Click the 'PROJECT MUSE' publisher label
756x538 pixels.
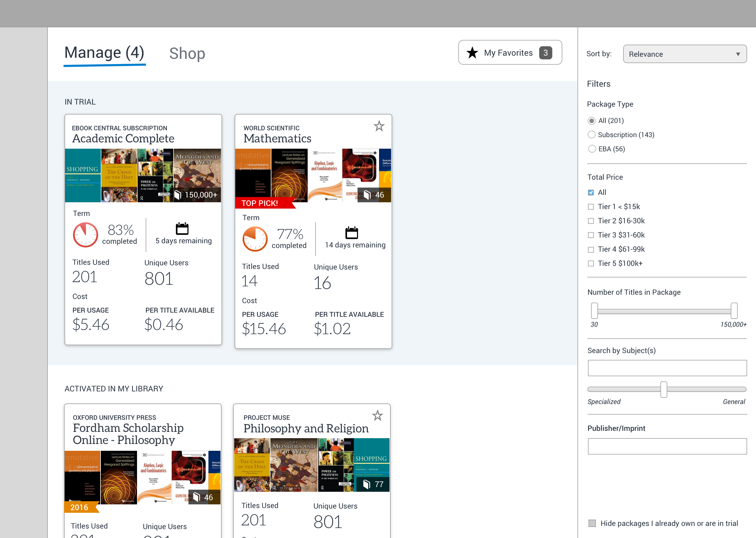267,418
